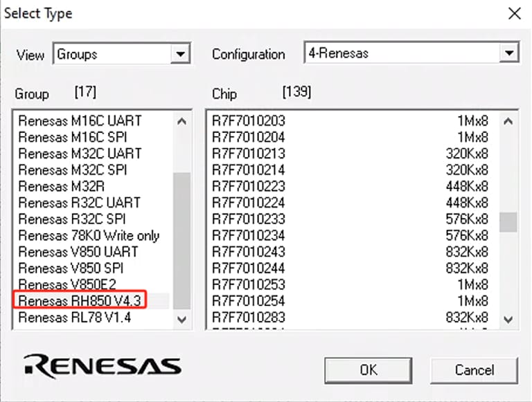Click the Chip list scroll up arrow

pyautogui.click(x=508, y=121)
